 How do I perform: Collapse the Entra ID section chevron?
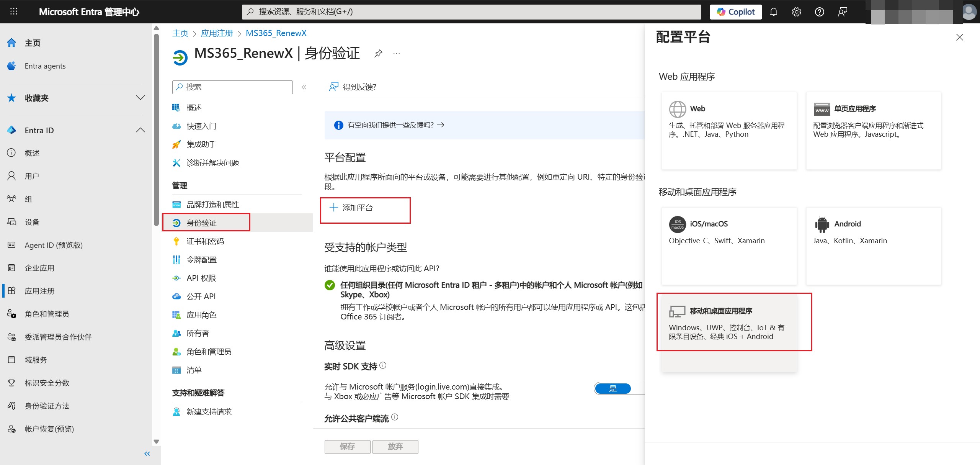click(x=140, y=130)
